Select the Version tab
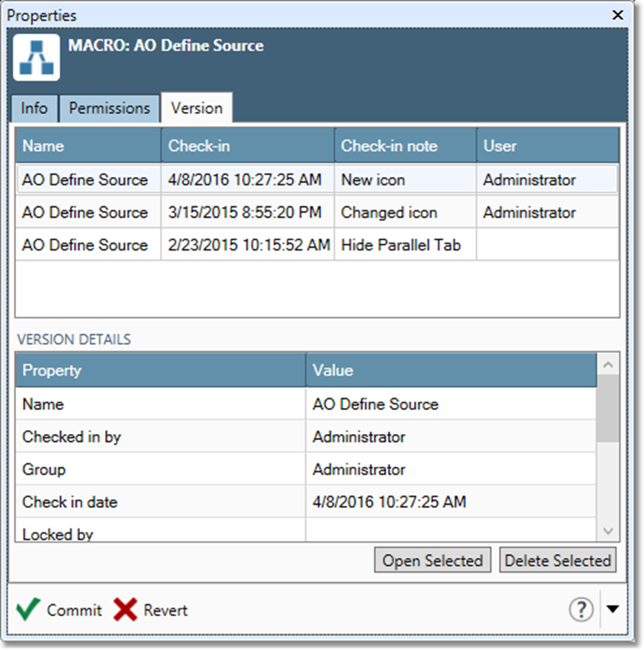Image resolution: width=644 pixels, height=651 pixels. 196,108
